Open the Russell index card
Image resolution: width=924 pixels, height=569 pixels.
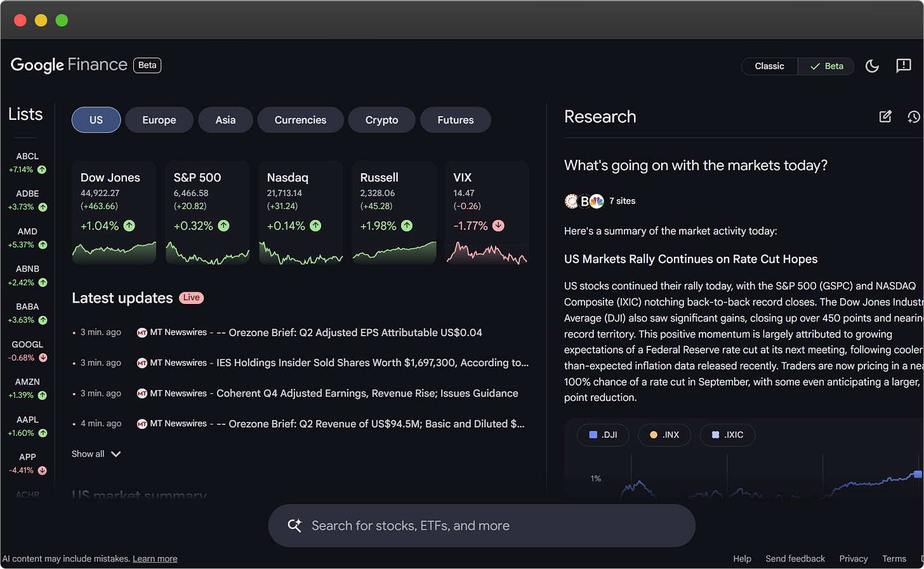pyautogui.click(x=394, y=213)
